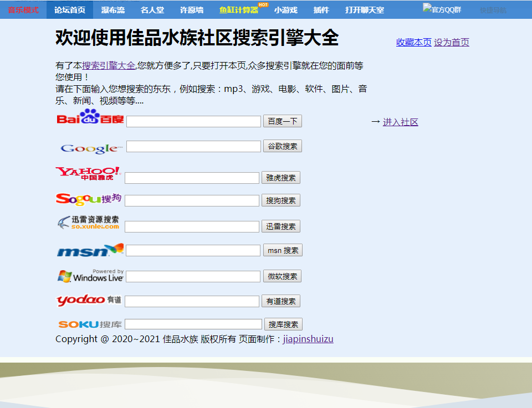Viewport: 532px width, 408px height.
Task: Focus the msn search input field
Action: (x=193, y=250)
